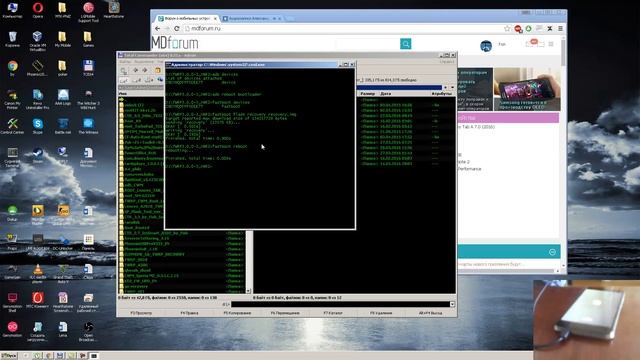Click the MDforum search input field
The height and width of the screenshot is (360, 640).
pos(367,44)
